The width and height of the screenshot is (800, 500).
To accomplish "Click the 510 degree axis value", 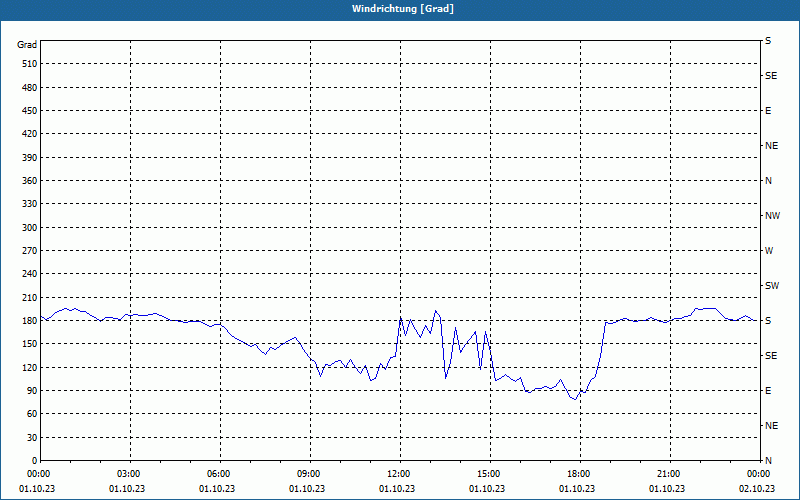I will point(30,64).
